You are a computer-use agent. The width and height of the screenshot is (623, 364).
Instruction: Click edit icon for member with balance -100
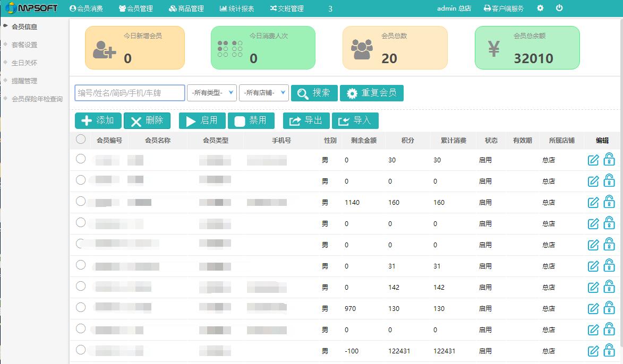[593, 351]
